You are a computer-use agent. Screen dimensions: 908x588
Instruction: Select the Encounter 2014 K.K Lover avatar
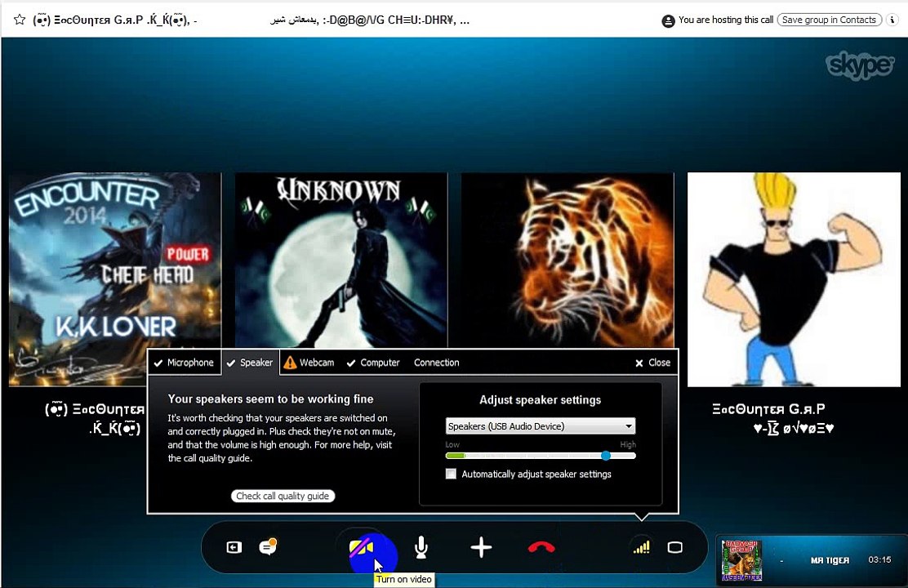[x=114, y=279]
